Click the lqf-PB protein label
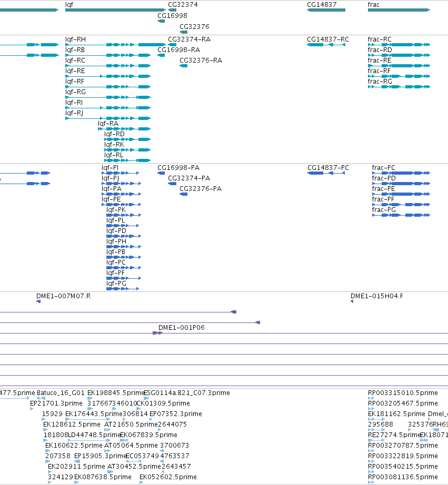The height and width of the screenshot is (485, 448). [116, 252]
